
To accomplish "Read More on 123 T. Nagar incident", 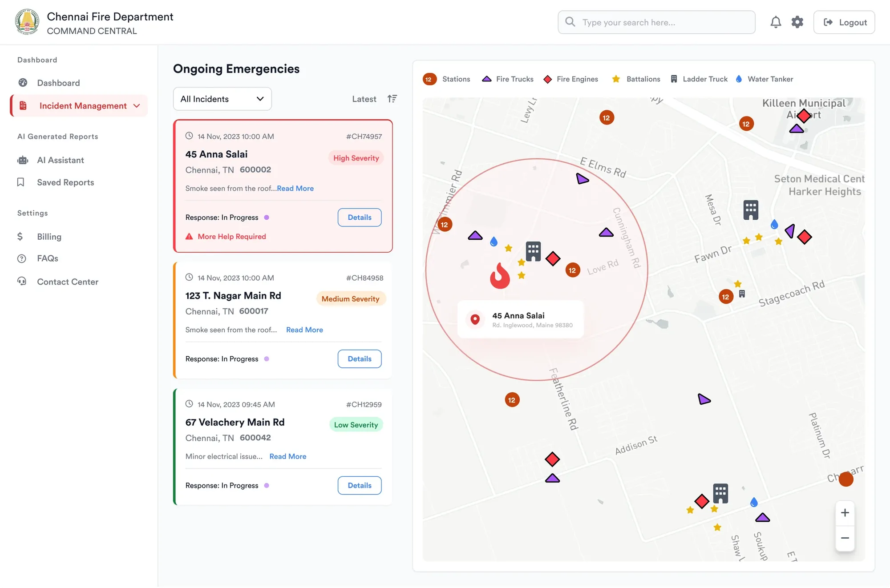I will (304, 330).
